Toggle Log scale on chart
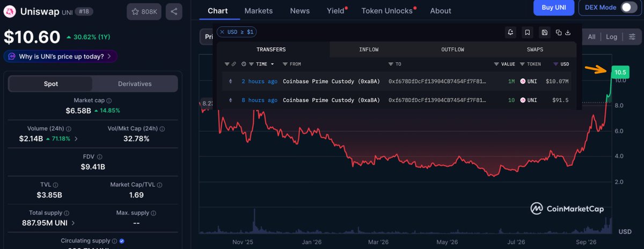Viewport: 644px width, 249px height. [612, 37]
